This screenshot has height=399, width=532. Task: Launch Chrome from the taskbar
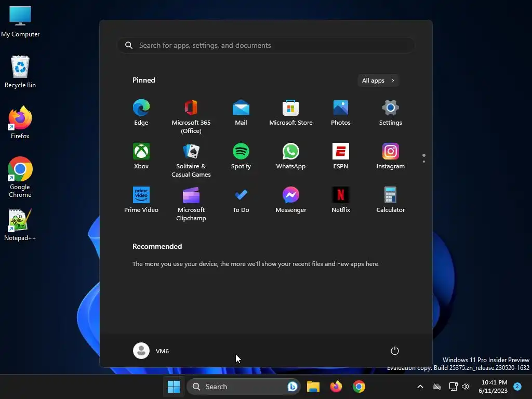tap(359, 387)
